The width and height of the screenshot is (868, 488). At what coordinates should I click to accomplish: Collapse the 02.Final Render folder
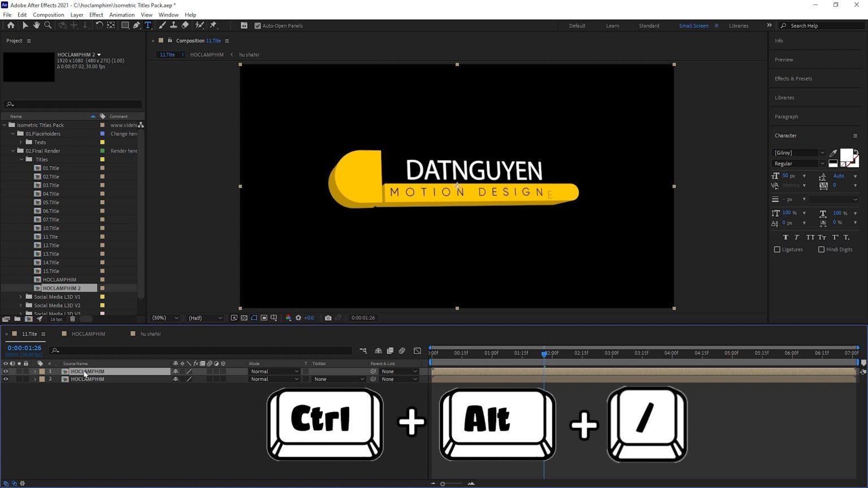(12, 150)
